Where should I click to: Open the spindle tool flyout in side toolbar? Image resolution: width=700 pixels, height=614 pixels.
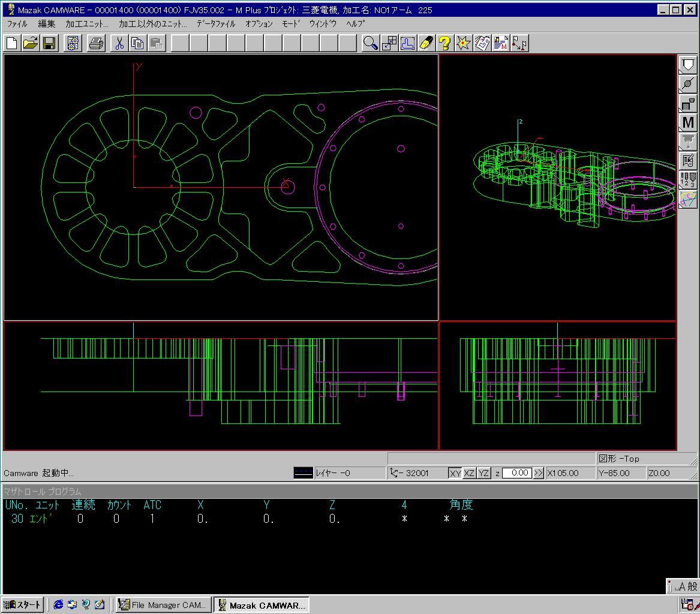click(688, 142)
